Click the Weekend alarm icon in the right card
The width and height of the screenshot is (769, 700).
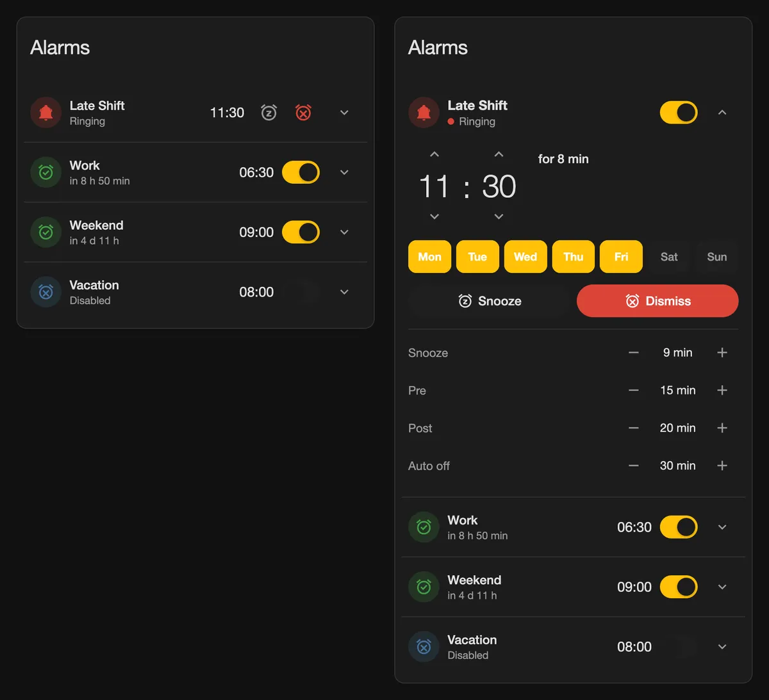click(424, 587)
